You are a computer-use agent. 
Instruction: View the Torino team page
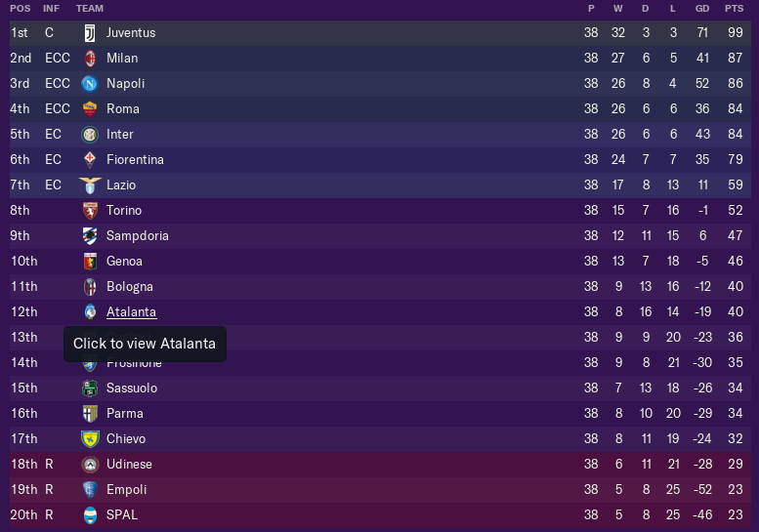pos(124,211)
